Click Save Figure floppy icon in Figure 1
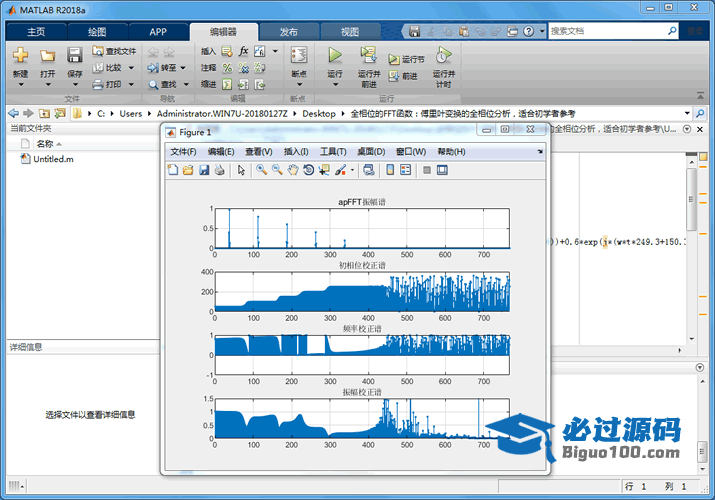The width and height of the screenshot is (715, 500). pos(204,170)
